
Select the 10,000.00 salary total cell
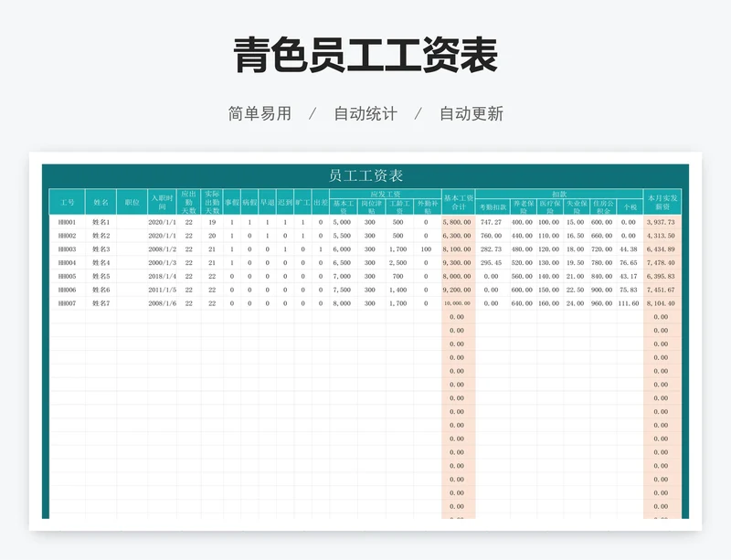pos(459,303)
